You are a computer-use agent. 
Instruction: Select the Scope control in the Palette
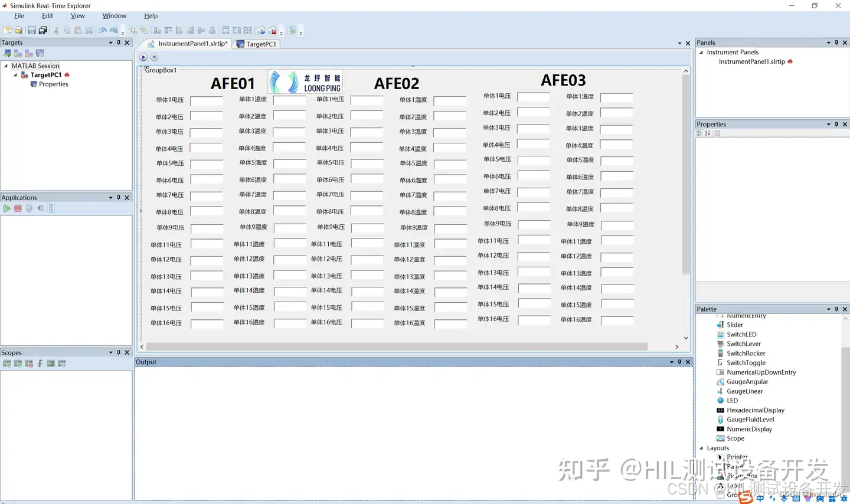coord(735,438)
